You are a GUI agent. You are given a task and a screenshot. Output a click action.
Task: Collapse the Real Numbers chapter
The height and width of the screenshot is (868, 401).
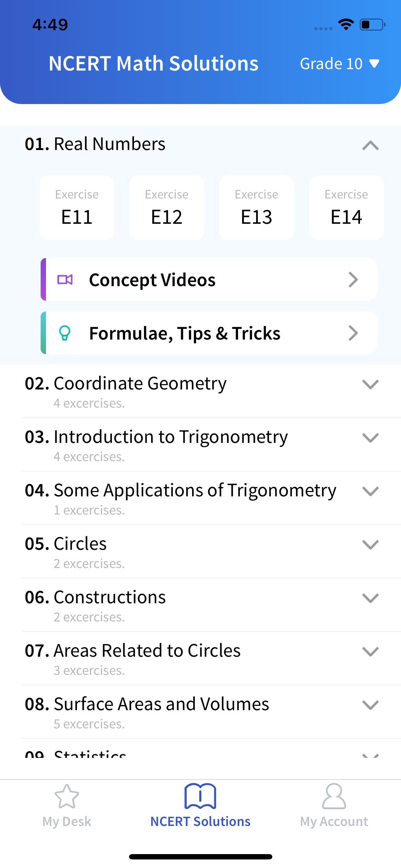[x=370, y=145]
